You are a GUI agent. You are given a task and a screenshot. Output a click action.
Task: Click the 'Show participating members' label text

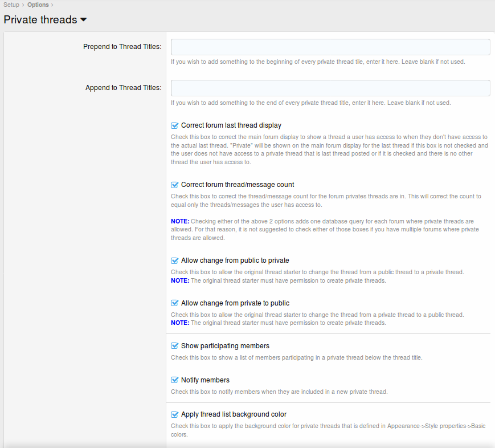[225, 346]
